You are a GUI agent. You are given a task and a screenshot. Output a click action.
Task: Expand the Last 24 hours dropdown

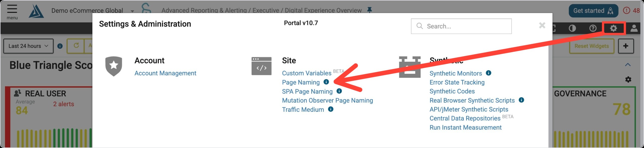coord(28,46)
